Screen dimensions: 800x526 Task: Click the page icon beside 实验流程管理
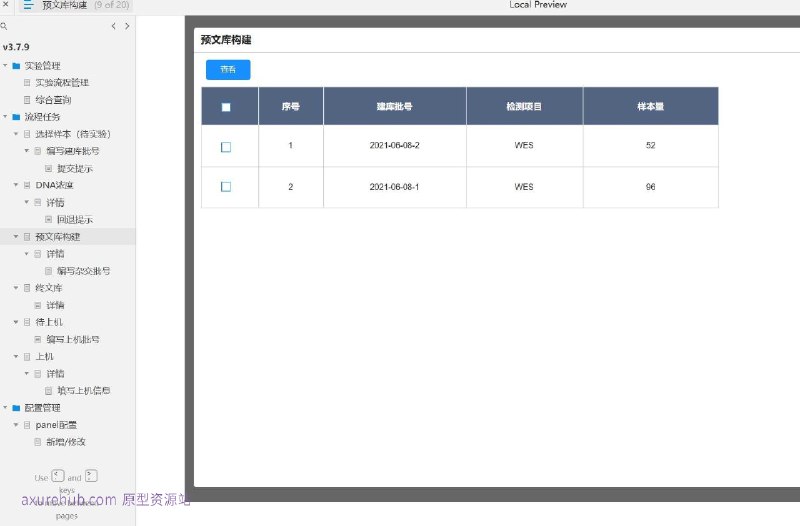(x=27, y=83)
